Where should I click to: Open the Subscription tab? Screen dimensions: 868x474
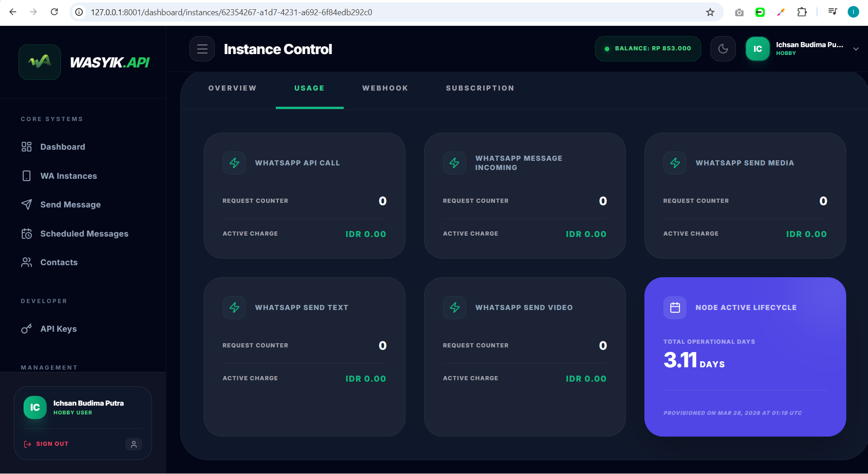[480, 88]
